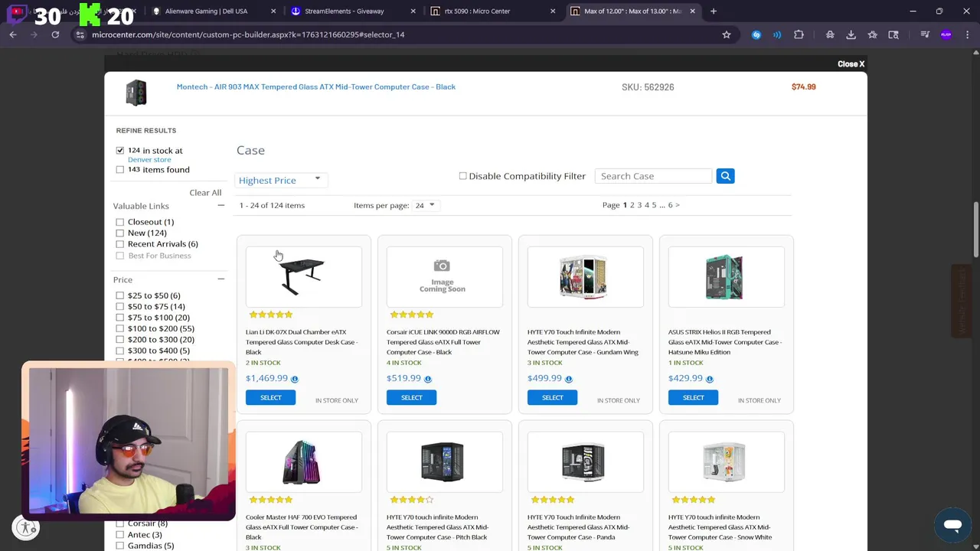
Task: Open the purple browser profile avatar
Action: pos(946,34)
